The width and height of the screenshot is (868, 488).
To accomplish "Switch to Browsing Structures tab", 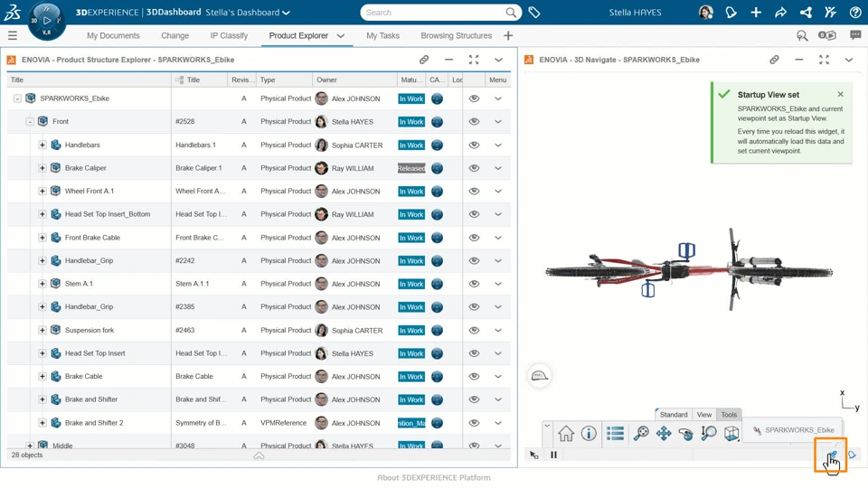I will tap(456, 35).
